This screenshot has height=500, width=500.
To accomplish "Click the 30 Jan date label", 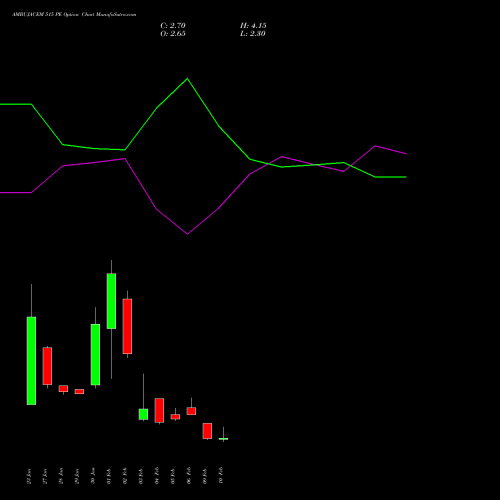I will coord(93,476).
